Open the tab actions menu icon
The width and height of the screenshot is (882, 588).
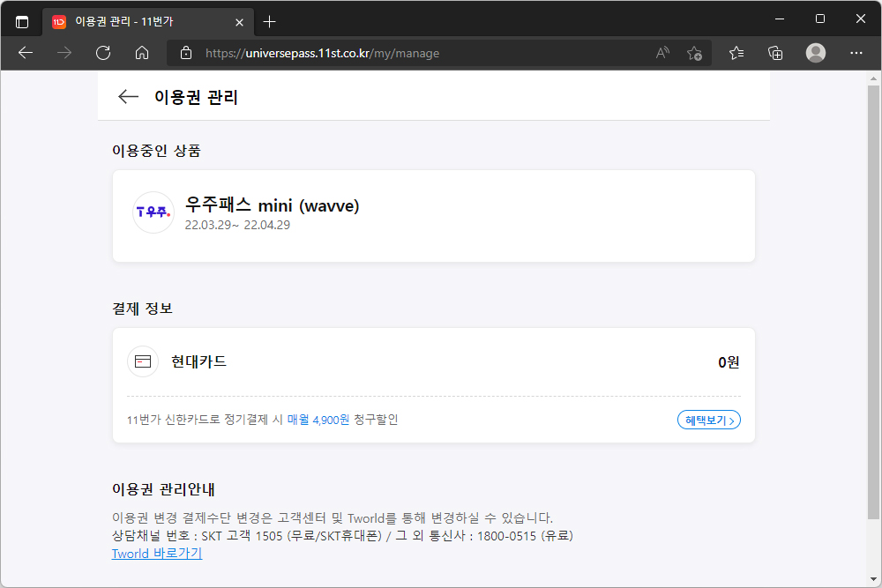coord(22,22)
